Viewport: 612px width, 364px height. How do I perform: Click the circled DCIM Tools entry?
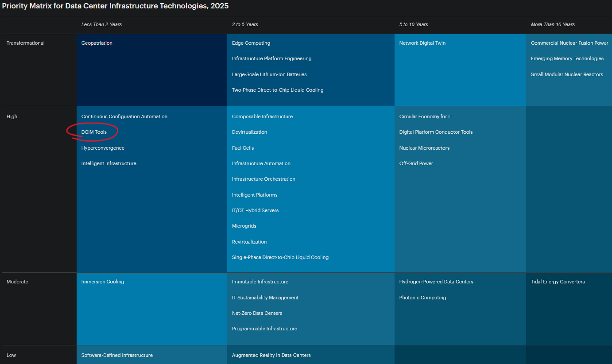click(x=94, y=132)
